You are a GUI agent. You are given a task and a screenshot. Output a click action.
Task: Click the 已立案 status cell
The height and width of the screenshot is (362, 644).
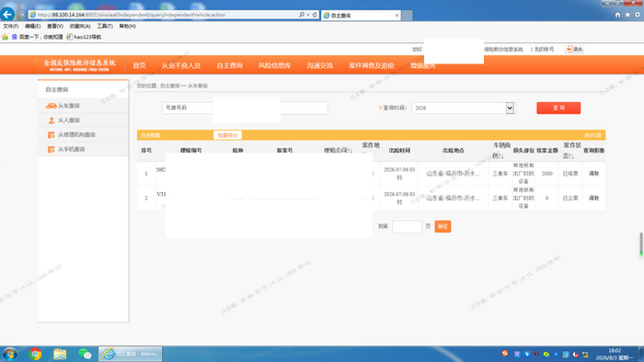coord(570,198)
